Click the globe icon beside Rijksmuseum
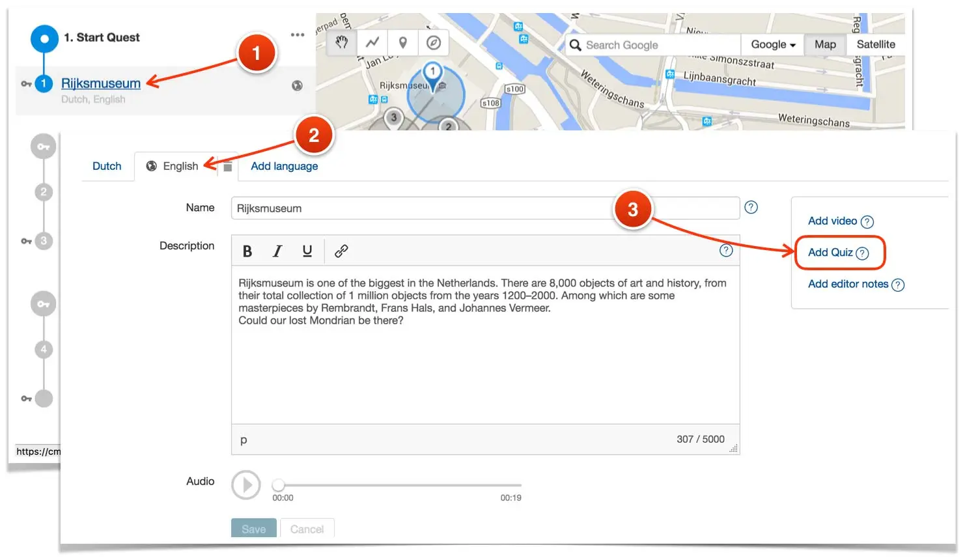 (297, 85)
